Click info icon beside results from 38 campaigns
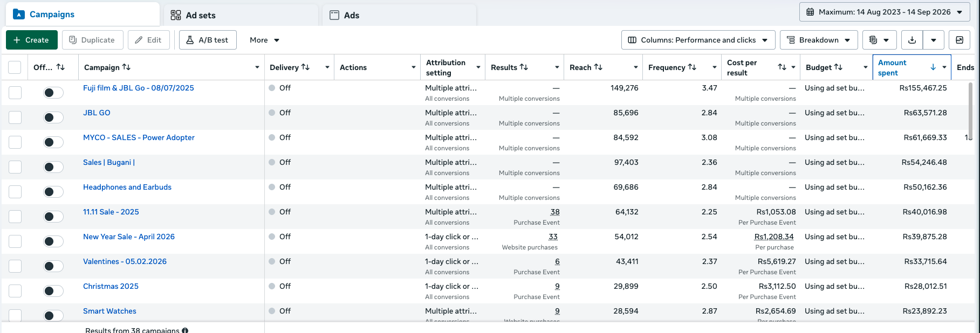 (x=185, y=330)
